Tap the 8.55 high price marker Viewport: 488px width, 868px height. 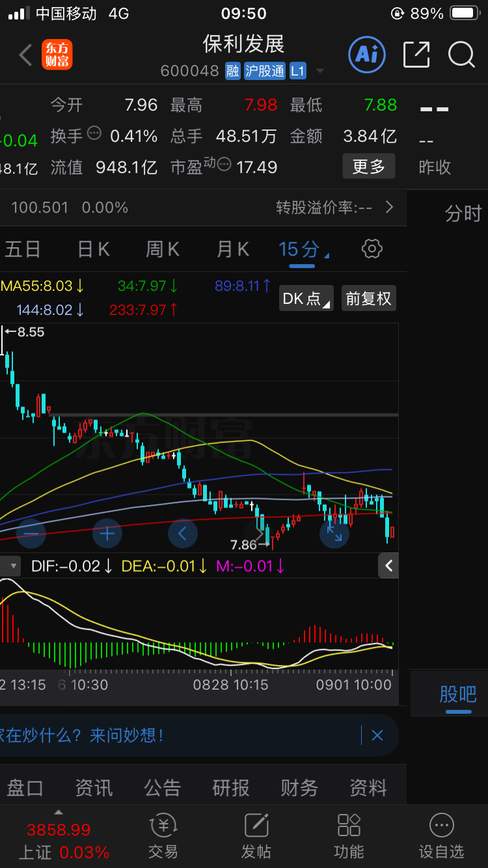click(25, 332)
